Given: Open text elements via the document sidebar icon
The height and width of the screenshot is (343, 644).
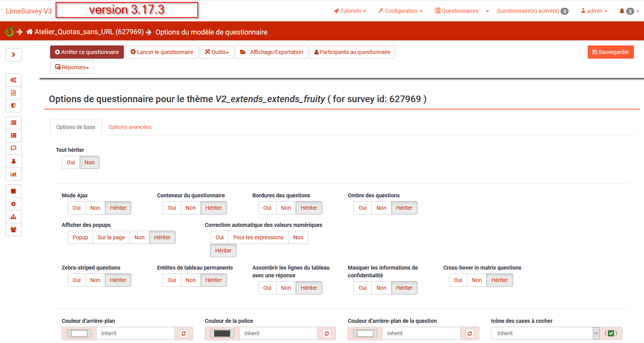Looking at the screenshot, I should click(x=14, y=93).
